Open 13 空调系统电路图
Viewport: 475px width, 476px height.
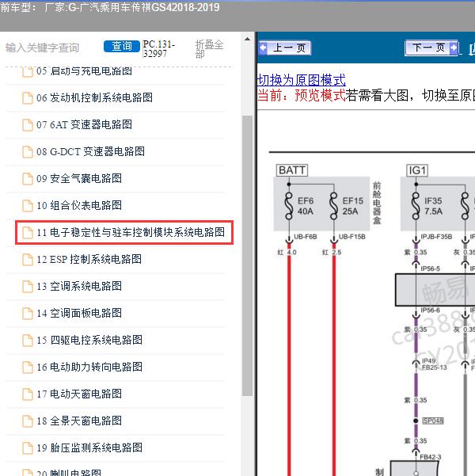pos(79,286)
